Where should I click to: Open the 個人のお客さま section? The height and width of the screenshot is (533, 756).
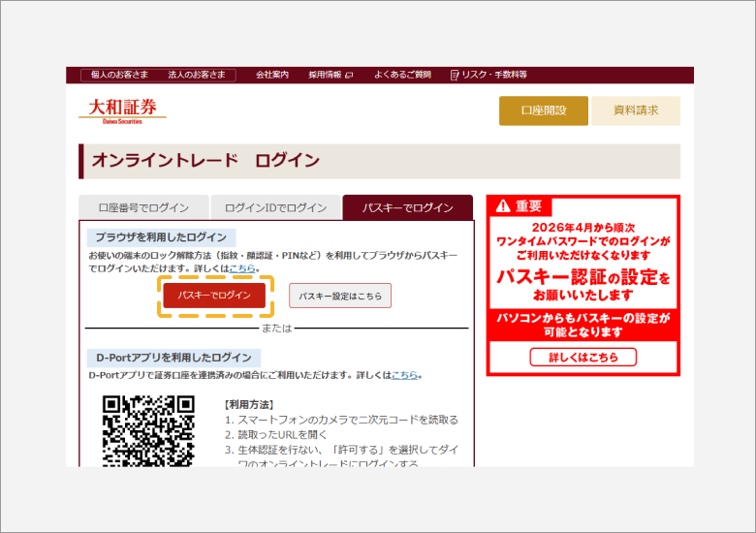(x=119, y=75)
